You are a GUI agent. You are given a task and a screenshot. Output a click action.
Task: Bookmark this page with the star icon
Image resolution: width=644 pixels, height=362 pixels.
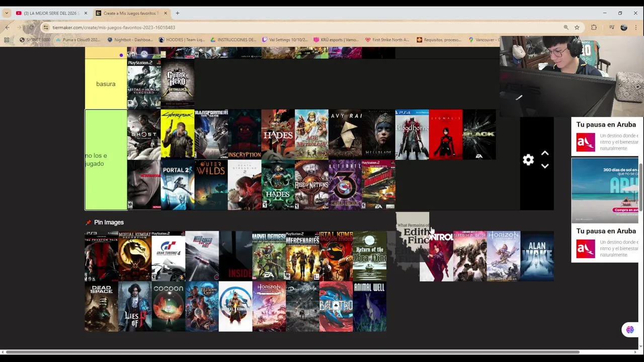[x=577, y=27]
